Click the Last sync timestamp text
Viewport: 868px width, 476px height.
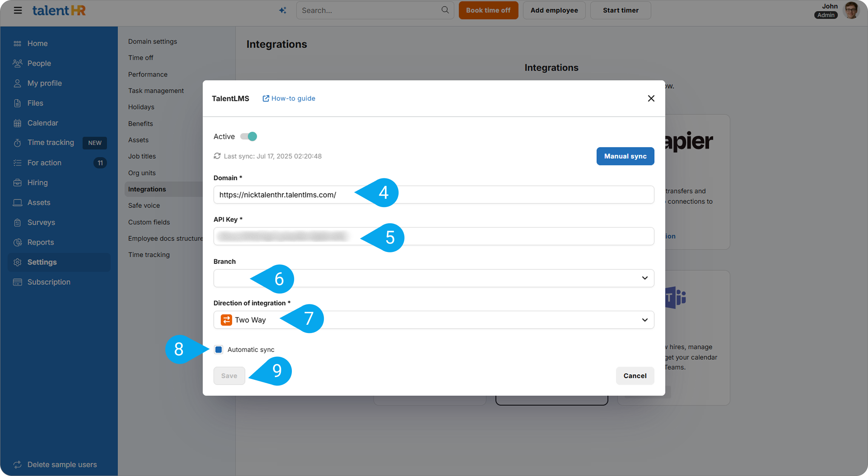pyautogui.click(x=273, y=156)
